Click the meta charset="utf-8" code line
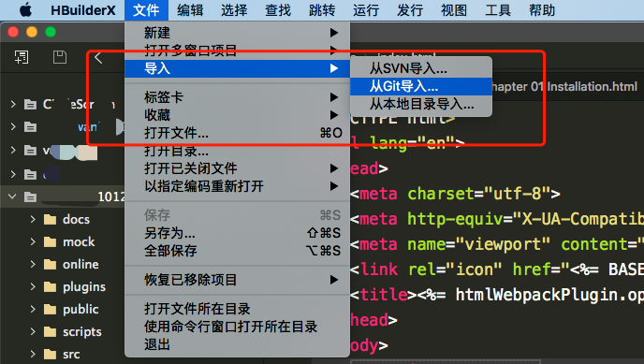The width and height of the screenshot is (644, 364). (455, 194)
